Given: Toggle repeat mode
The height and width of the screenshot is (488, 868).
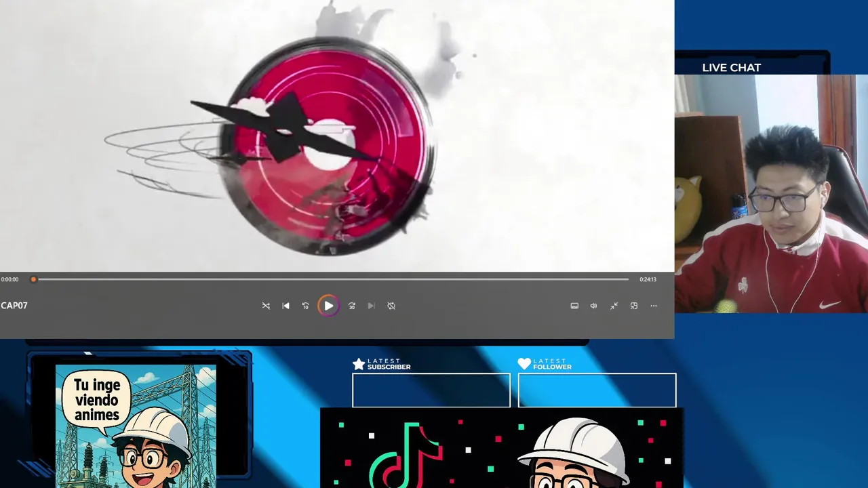Looking at the screenshot, I should coord(391,306).
